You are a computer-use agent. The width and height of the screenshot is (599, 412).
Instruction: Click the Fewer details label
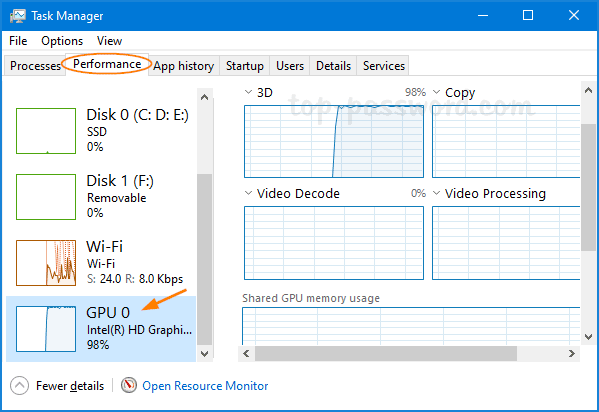[x=70, y=386]
